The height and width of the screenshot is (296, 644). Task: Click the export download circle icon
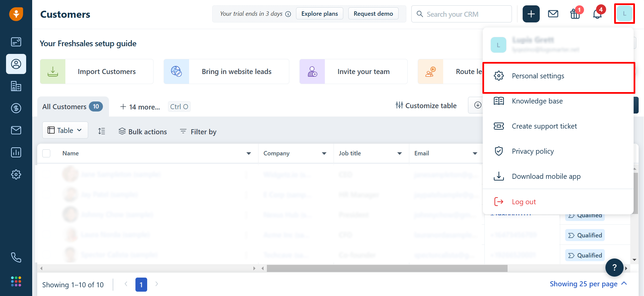(478, 105)
